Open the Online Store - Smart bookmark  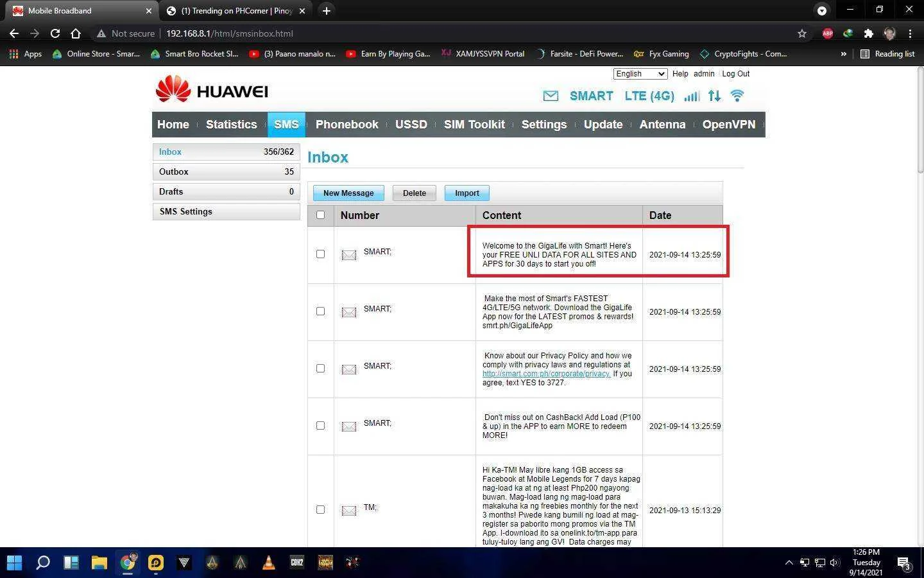[96, 54]
